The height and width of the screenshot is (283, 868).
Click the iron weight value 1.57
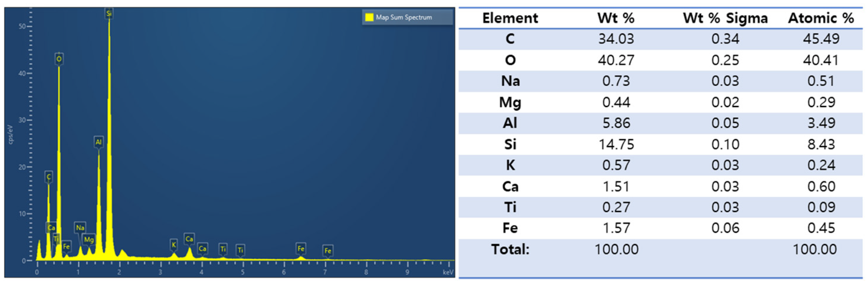616,228
